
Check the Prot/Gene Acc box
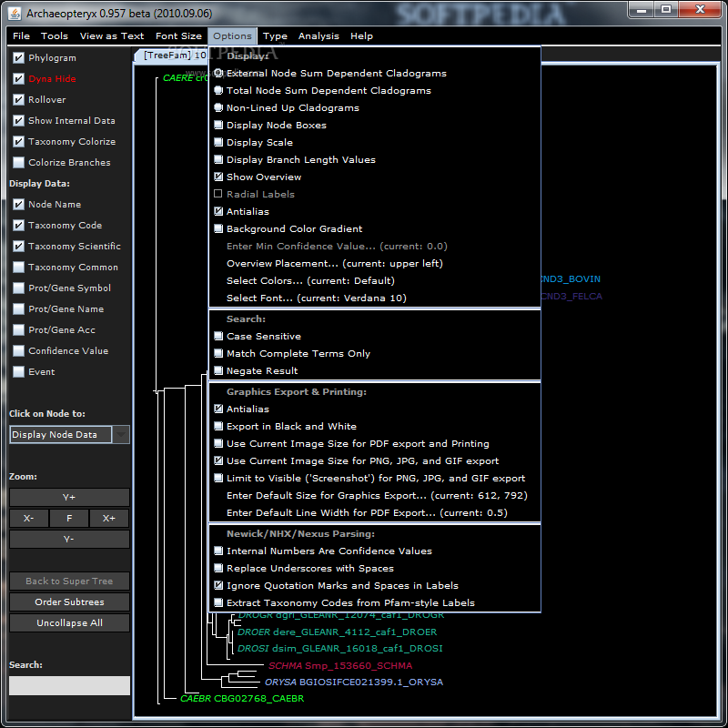[x=18, y=329]
